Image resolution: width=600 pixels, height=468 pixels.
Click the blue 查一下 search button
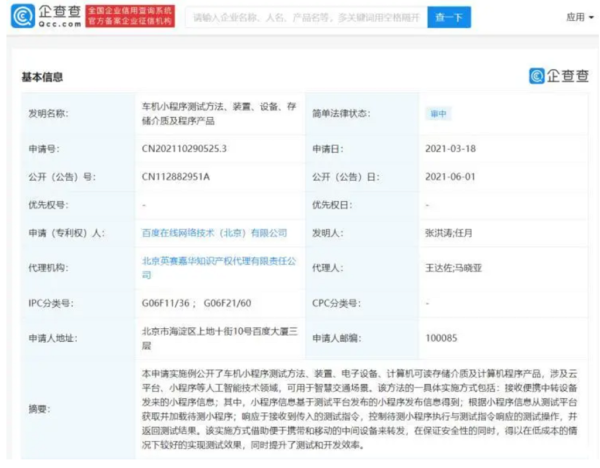click(449, 17)
